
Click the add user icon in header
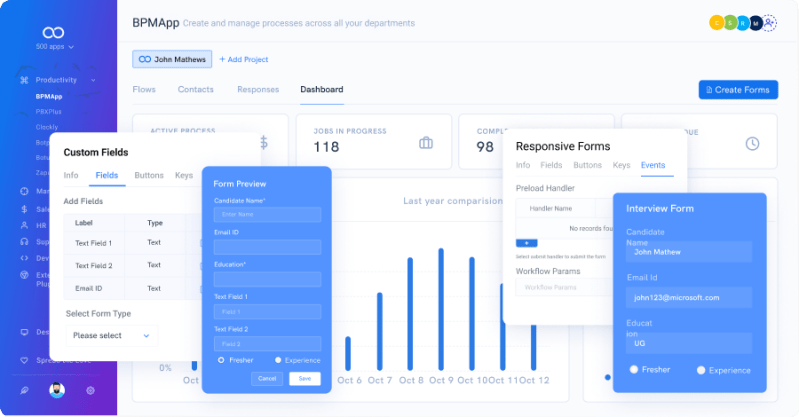coord(769,23)
